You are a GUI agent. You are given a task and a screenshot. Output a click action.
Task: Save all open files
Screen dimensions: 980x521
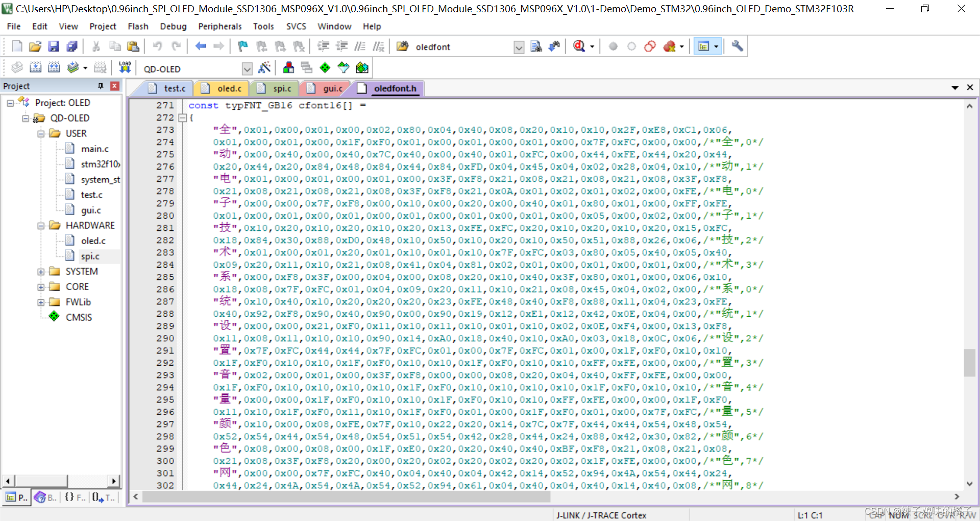coord(72,46)
